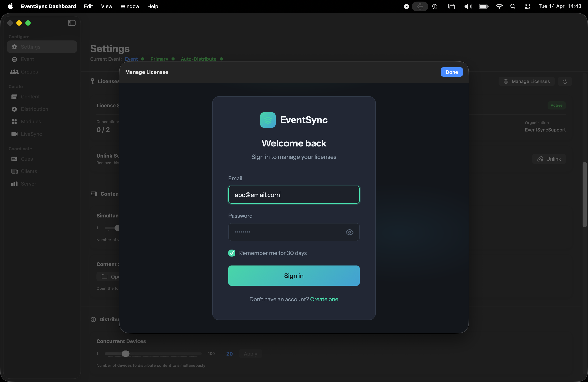Click Done in Manage Licenses dialog
Screen dimensions: 588x382
pyautogui.click(x=452, y=72)
